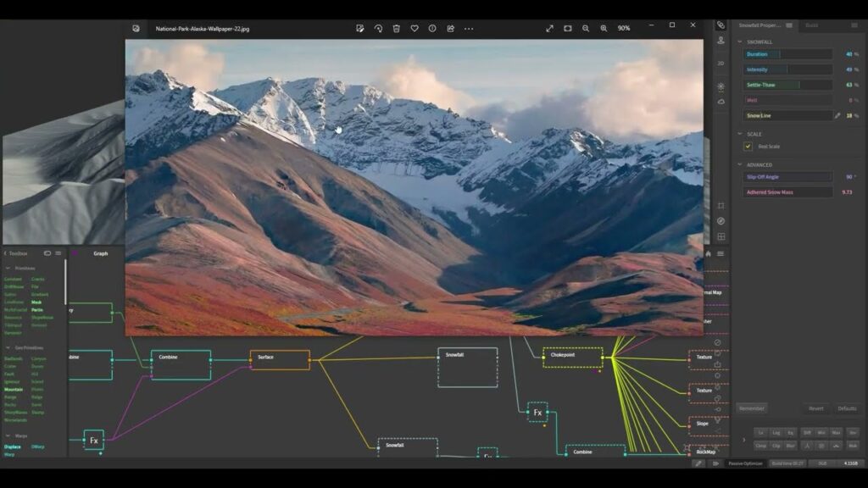Click the Max modifier button
This screenshot has height=488, width=868.
pyautogui.click(x=836, y=432)
